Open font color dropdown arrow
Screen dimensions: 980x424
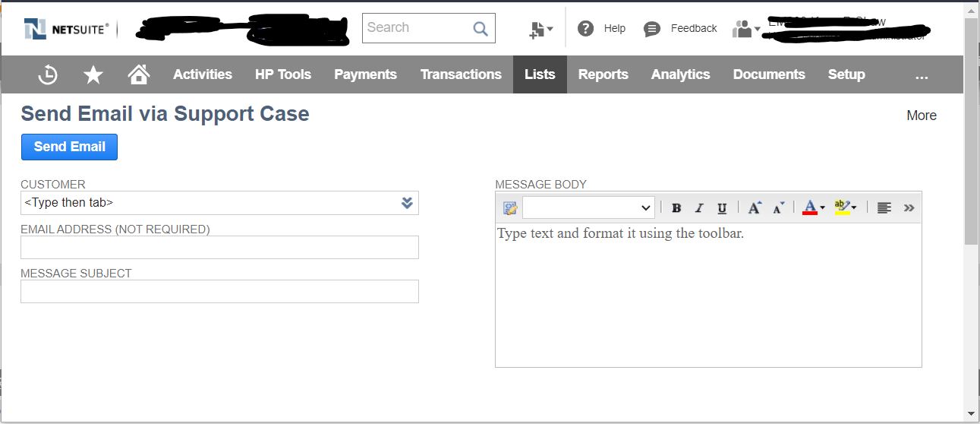(x=822, y=207)
